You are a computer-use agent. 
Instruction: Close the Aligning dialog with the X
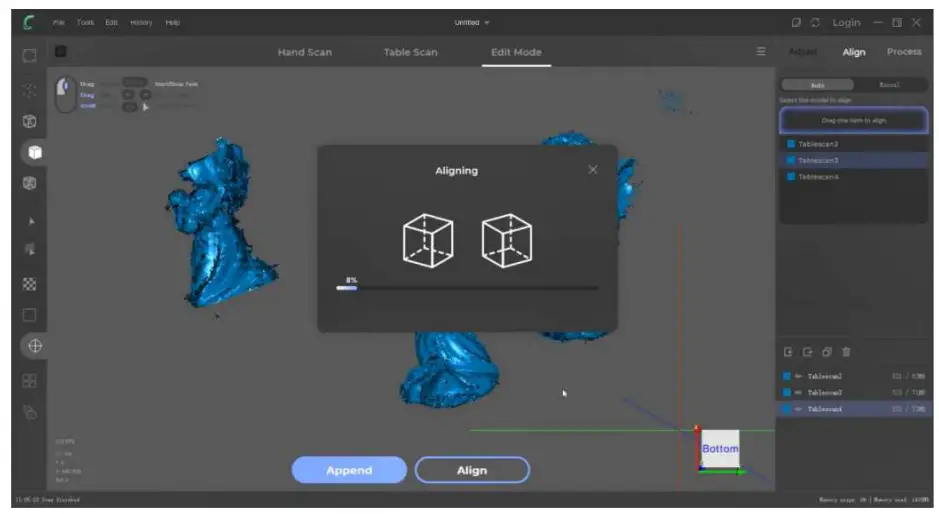point(593,170)
